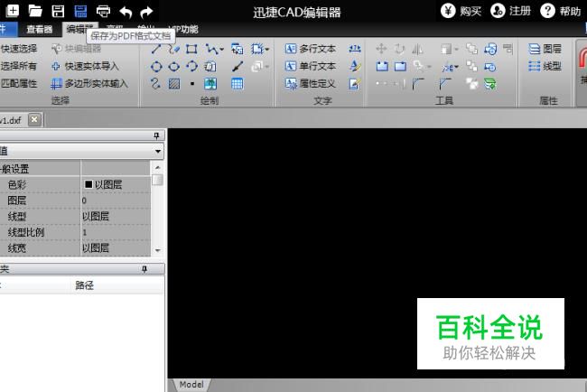Select the Circle drawing tool
587x392 pixels.
156,67
